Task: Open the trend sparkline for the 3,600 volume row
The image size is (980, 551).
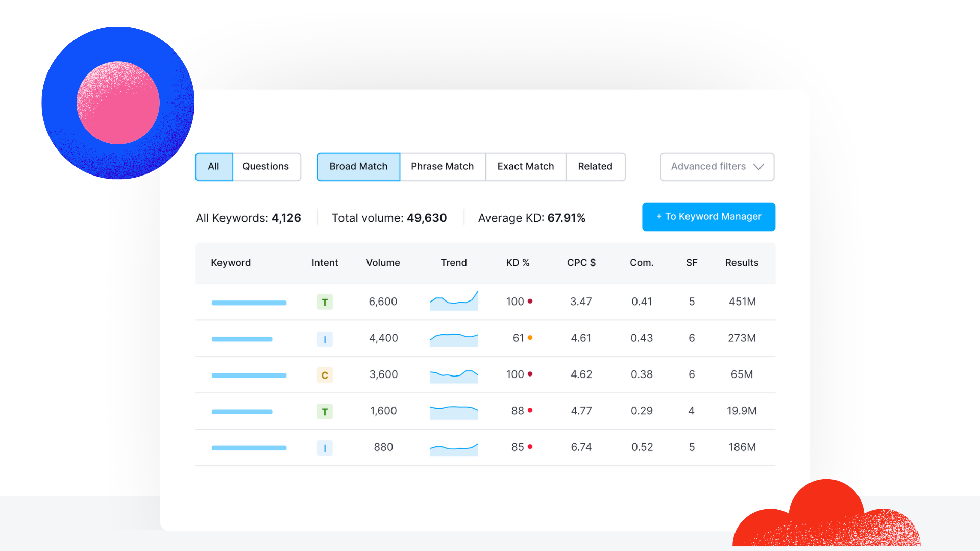Action: [x=454, y=377]
